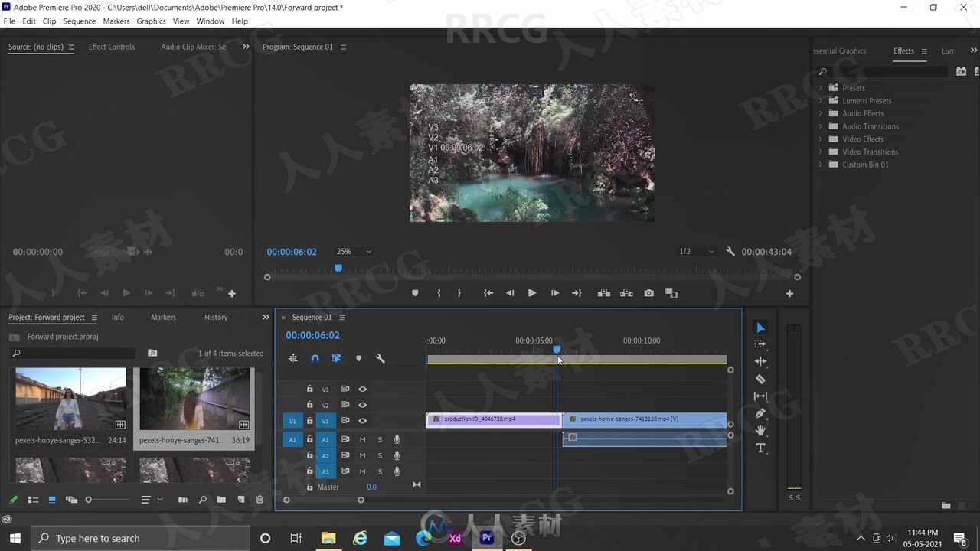Hide V3 track output with eye icon
This screenshot has height=551, width=980.
[362, 389]
